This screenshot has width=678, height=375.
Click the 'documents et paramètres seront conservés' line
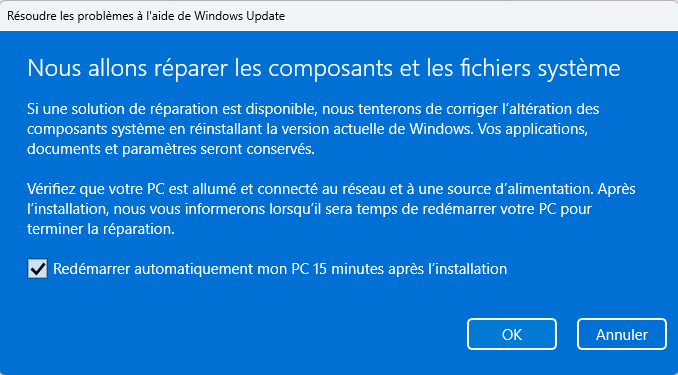coord(171,149)
